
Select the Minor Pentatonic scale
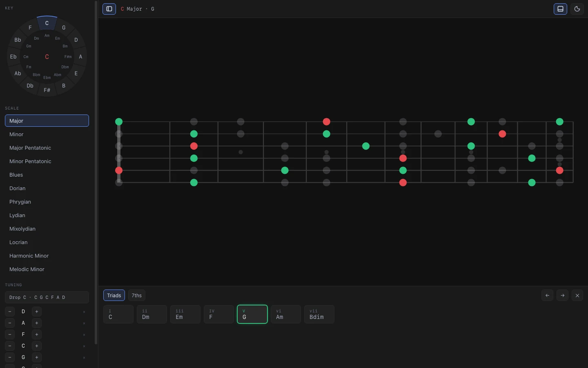(x=47, y=161)
